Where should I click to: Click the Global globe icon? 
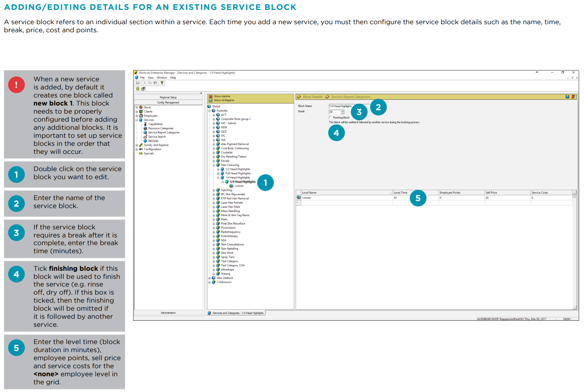[x=210, y=106]
